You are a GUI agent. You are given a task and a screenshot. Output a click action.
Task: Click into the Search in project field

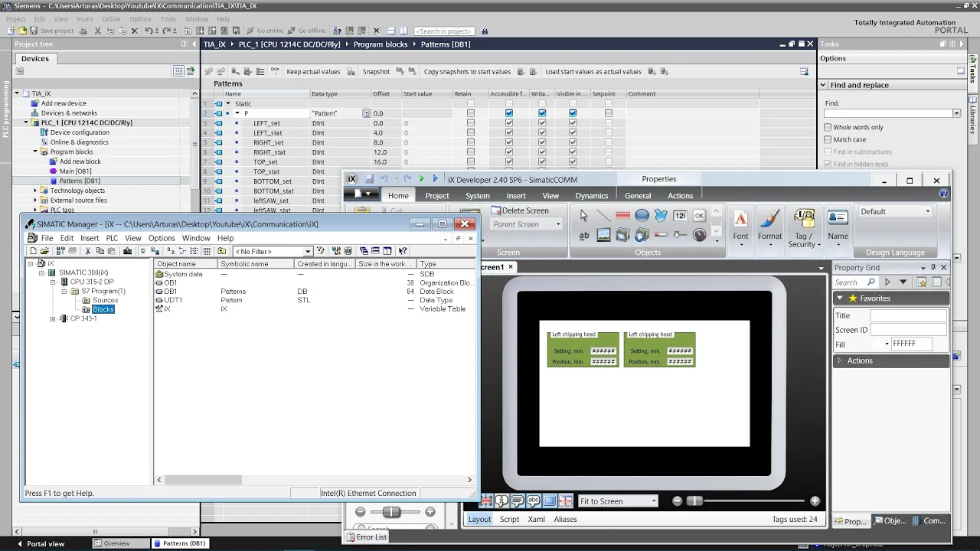click(444, 31)
